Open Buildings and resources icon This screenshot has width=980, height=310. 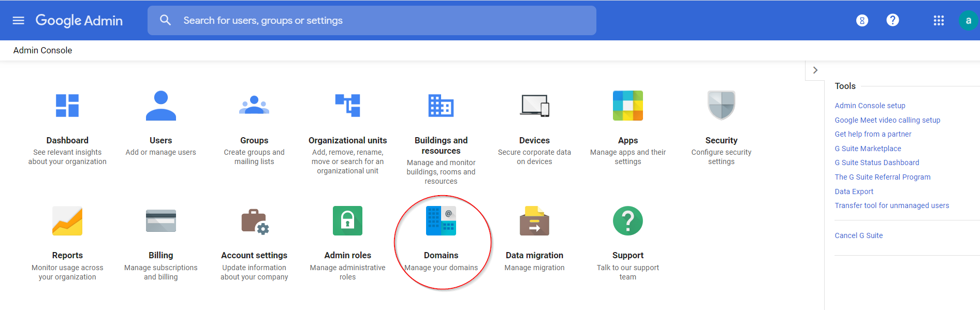coord(441,106)
